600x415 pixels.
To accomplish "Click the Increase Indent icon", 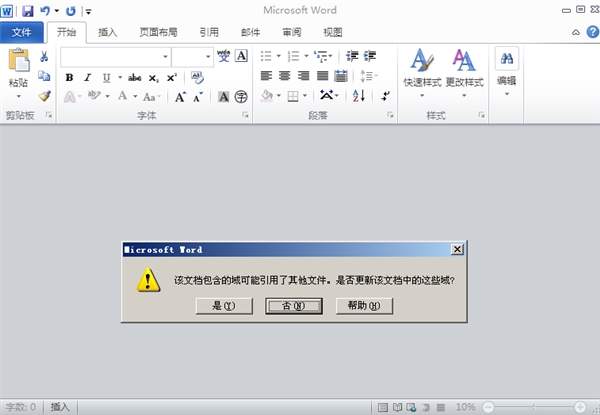I will [x=370, y=56].
